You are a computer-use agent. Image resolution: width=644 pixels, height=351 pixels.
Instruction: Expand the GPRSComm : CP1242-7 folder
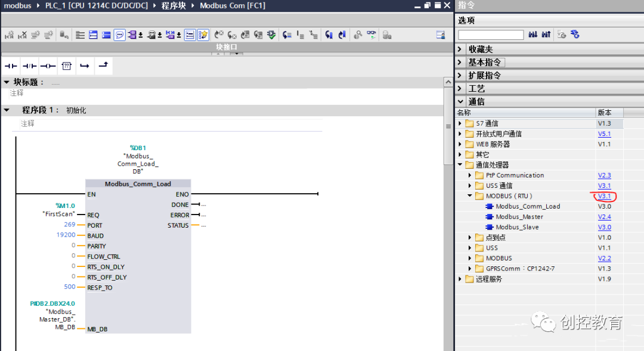(470, 269)
